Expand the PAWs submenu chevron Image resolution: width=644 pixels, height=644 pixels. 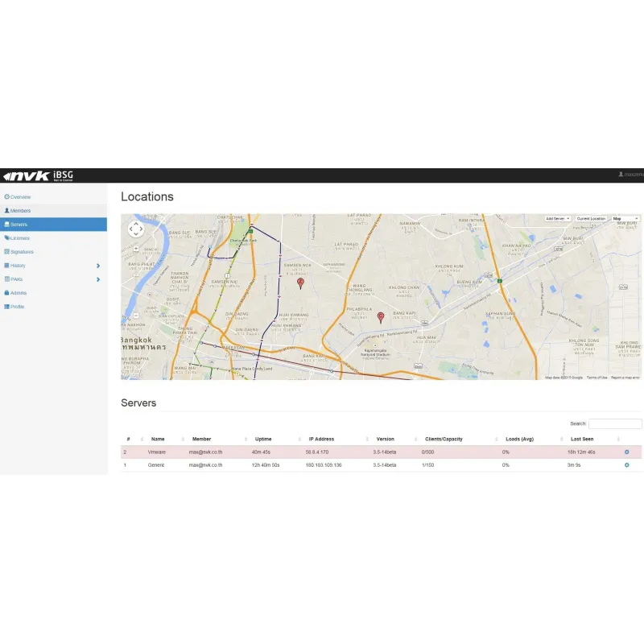click(98, 279)
